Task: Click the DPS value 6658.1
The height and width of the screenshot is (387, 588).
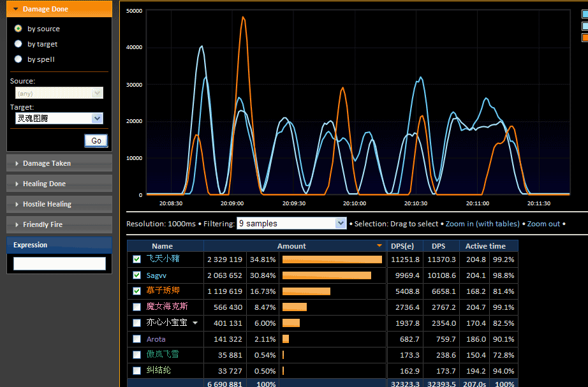Action: point(444,291)
